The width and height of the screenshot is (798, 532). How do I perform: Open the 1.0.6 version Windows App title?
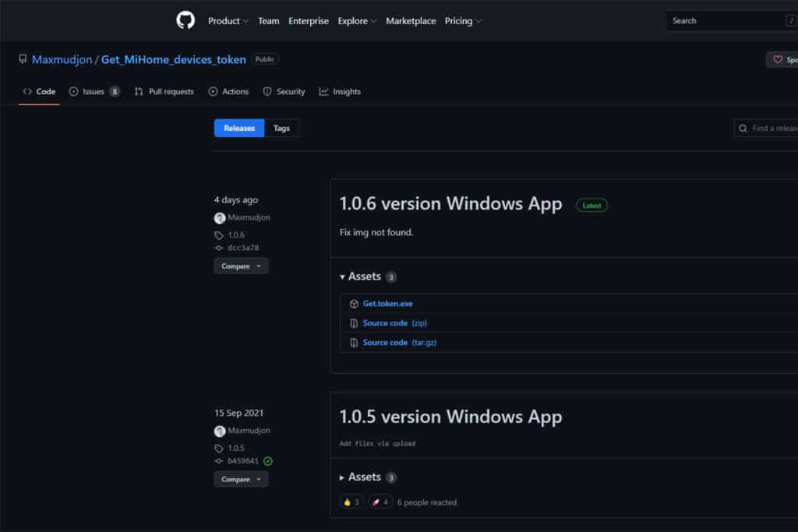coord(451,203)
